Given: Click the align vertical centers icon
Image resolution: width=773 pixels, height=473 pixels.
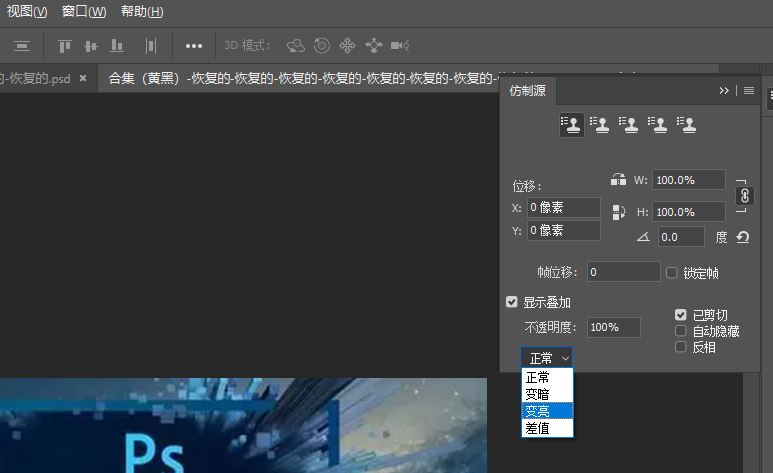Looking at the screenshot, I should [x=91, y=46].
